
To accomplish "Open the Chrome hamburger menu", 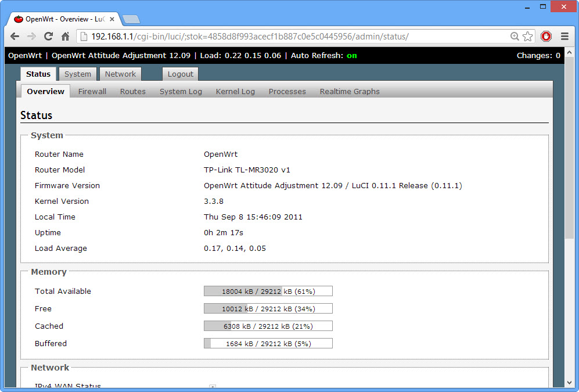I will tap(564, 36).
